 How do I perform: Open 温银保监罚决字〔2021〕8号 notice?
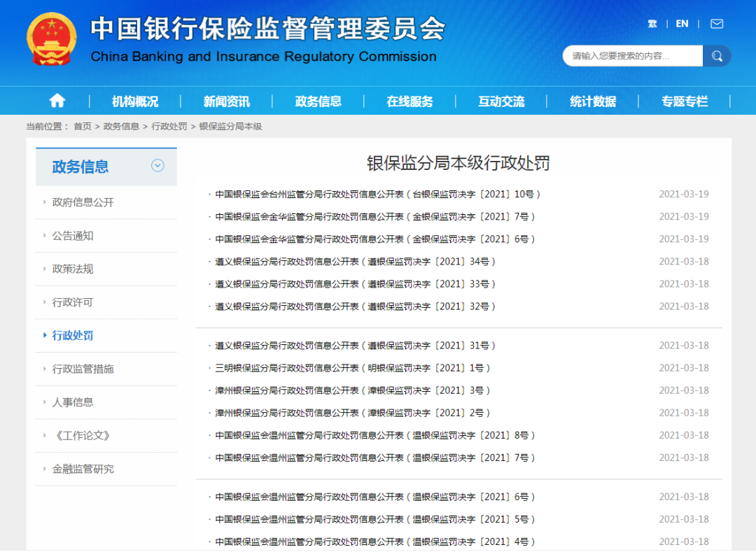click(x=375, y=435)
